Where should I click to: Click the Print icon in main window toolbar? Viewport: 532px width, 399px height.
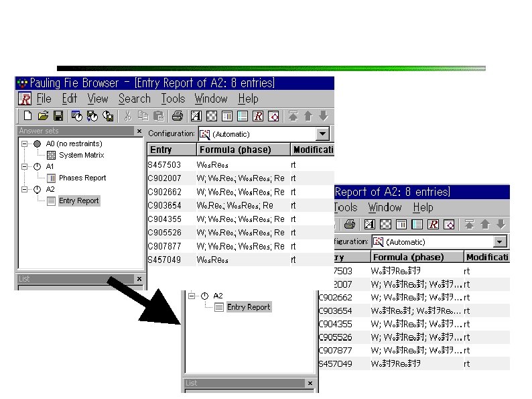[x=177, y=116]
